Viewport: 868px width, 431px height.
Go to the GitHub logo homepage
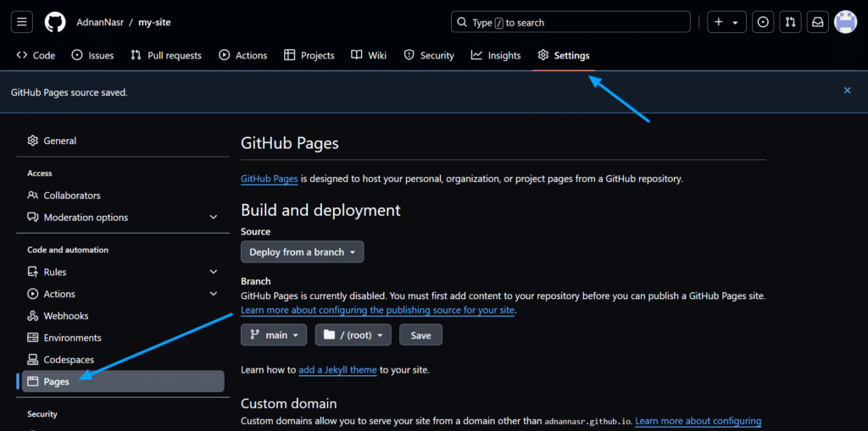click(x=55, y=22)
